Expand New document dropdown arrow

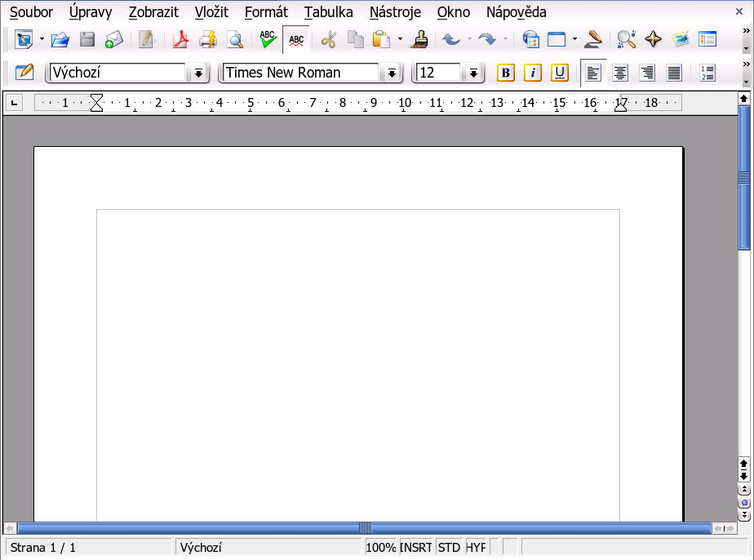(x=42, y=39)
